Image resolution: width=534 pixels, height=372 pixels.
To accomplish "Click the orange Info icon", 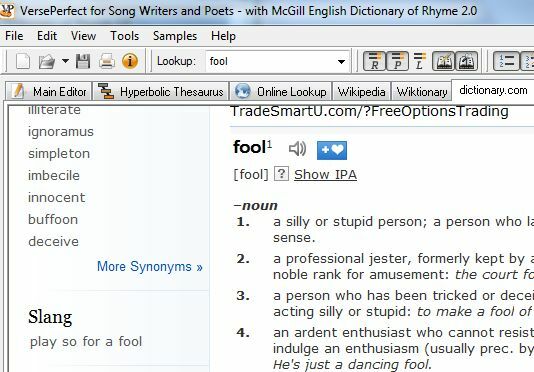I will click(x=130, y=61).
